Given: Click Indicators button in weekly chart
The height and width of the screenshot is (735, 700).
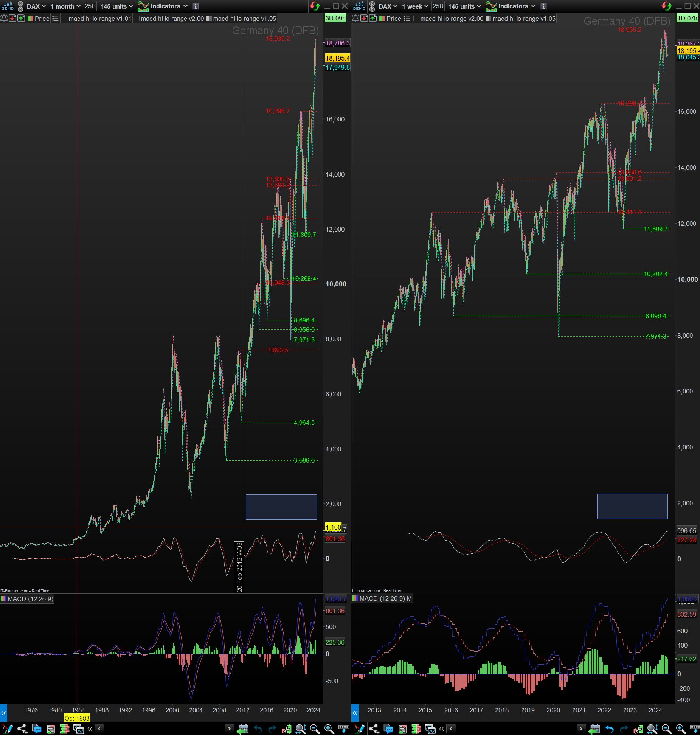Looking at the screenshot, I should click(x=507, y=6).
